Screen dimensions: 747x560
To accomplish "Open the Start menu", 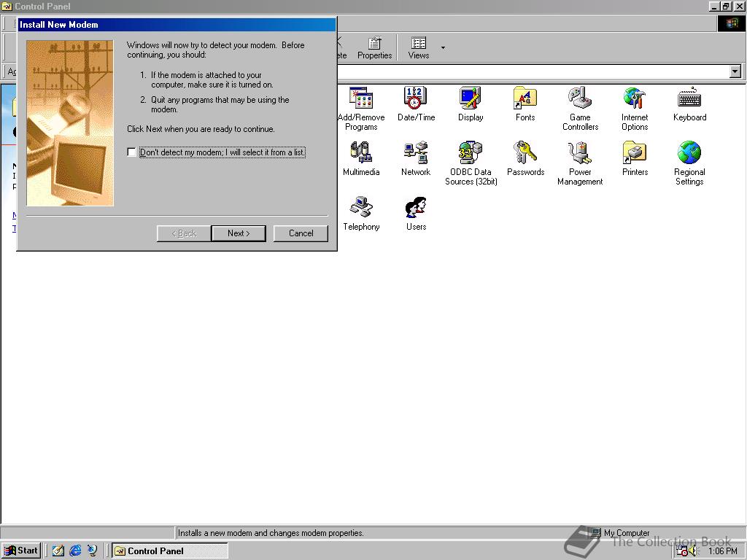I will (21, 551).
